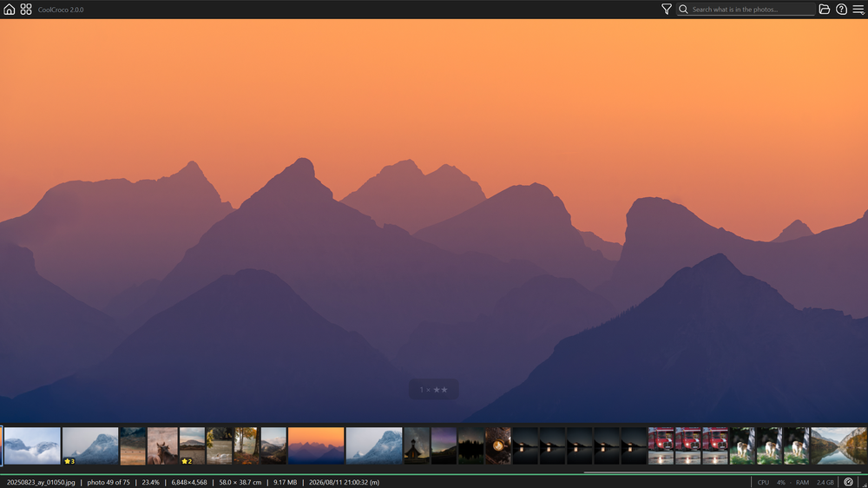This screenshot has height=488, width=868.
Task: Open the help question mark icon
Action: pyautogui.click(x=841, y=10)
